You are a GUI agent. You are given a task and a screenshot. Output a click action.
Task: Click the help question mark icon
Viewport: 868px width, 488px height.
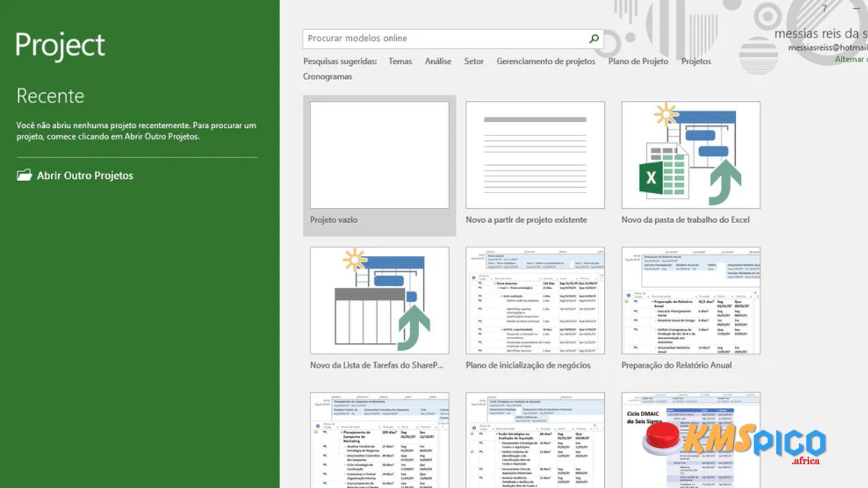[x=825, y=9]
